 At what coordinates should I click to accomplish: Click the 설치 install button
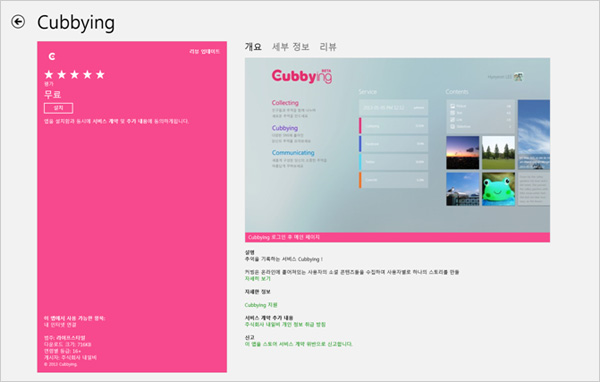(x=59, y=108)
